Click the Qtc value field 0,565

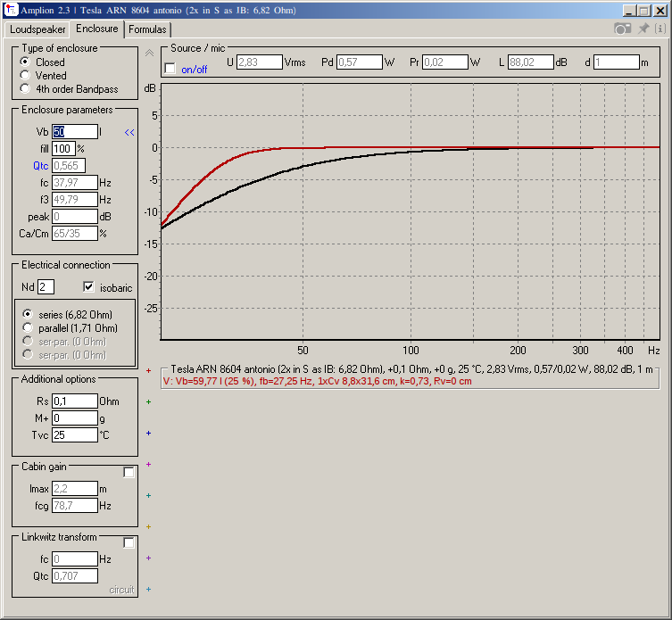69,165
